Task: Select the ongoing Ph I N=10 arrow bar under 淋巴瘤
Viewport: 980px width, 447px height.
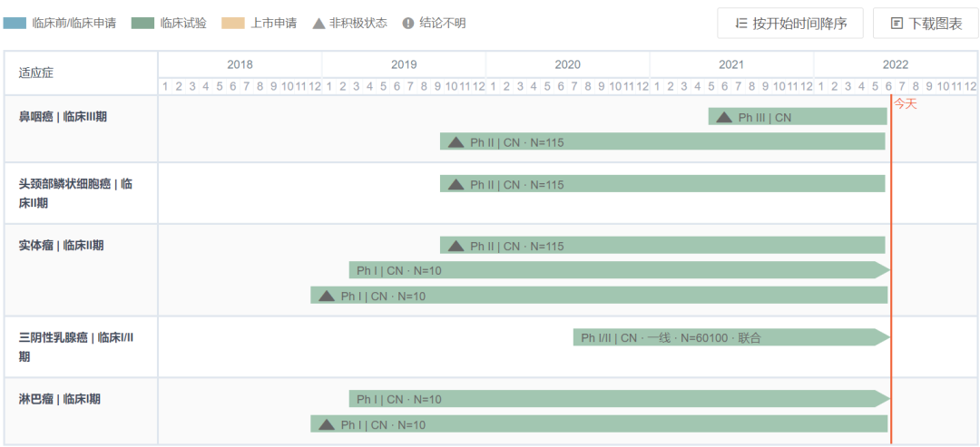Action: (620, 399)
